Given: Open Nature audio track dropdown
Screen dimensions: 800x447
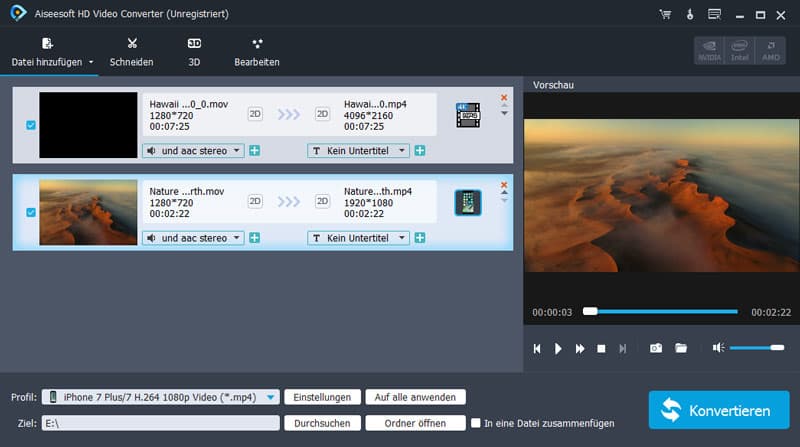Looking at the screenshot, I should 193,238.
